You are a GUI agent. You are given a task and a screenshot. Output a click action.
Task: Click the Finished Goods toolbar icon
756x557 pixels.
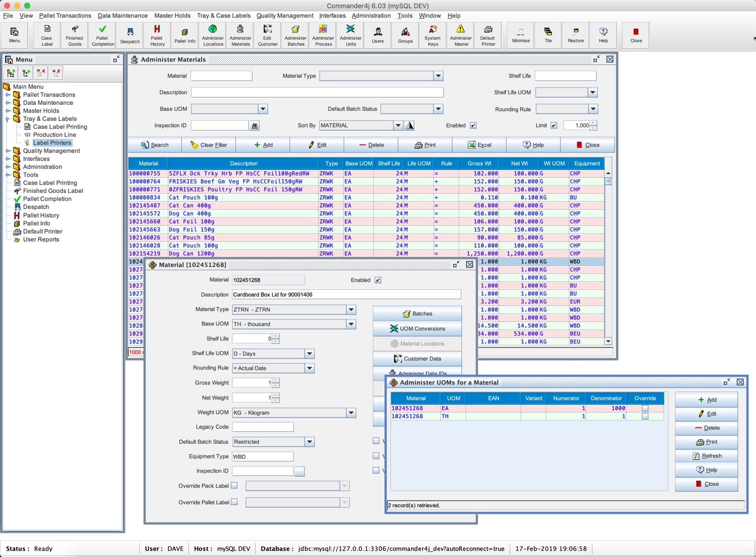coord(74,35)
